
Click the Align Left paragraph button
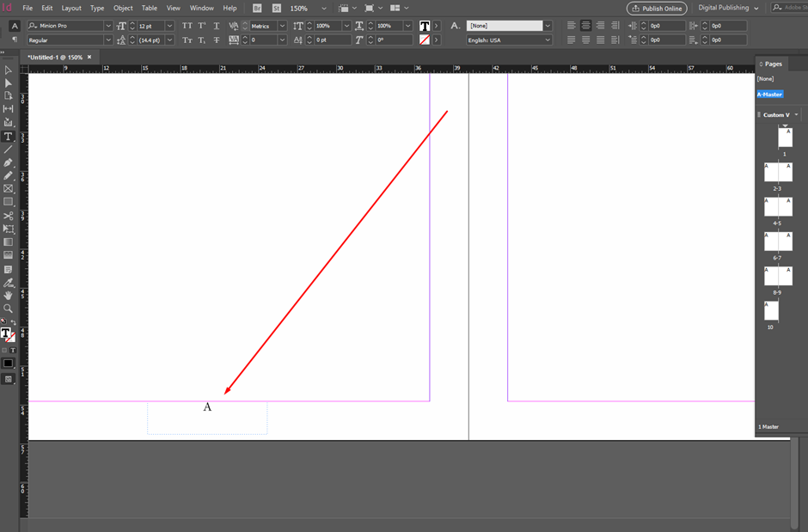[571, 25]
